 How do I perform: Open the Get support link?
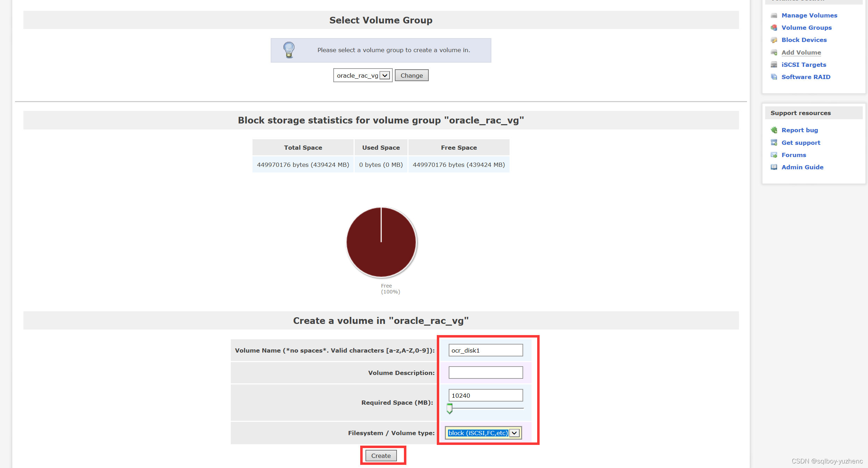pyautogui.click(x=801, y=143)
